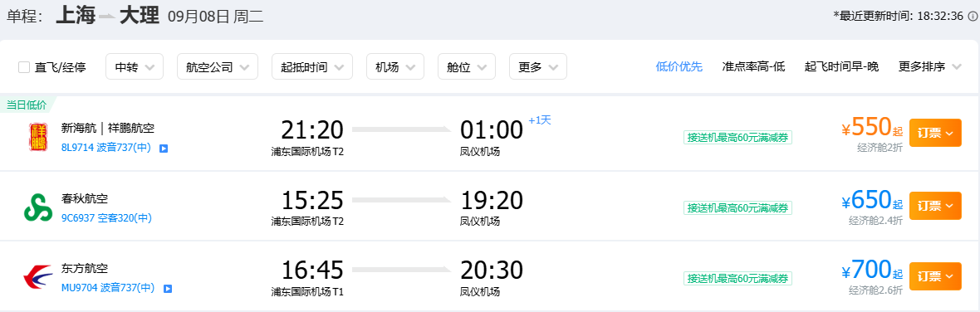Click the video icon beside 8L9714 波音737
Viewport: 980px width, 312px height.
163,149
